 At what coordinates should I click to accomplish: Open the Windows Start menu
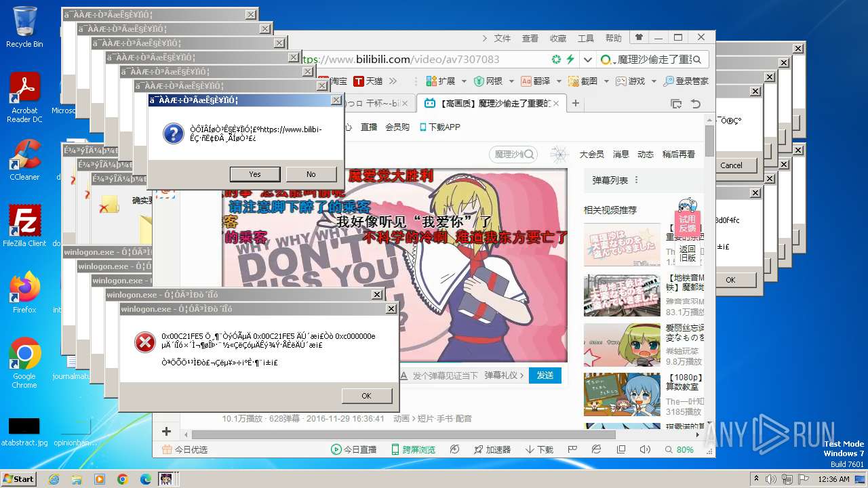pos(18,479)
